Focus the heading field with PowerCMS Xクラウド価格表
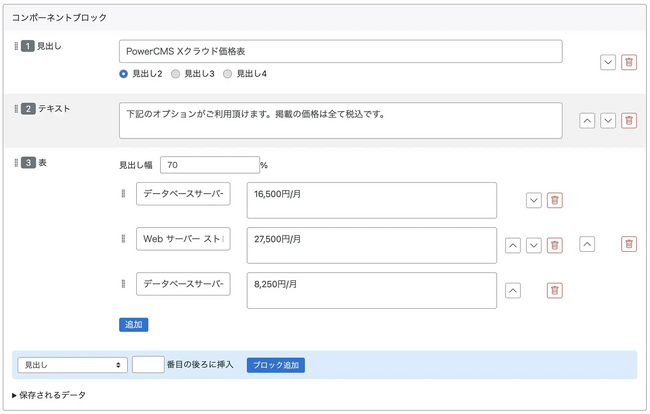Image resolution: width=650 pixels, height=414 pixels. pyautogui.click(x=340, y=51)
